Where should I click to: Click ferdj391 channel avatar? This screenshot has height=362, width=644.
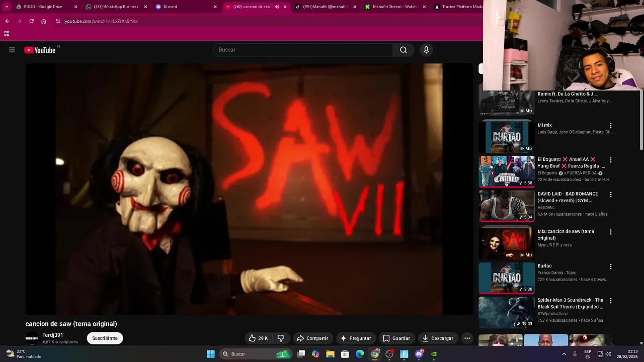32,338
